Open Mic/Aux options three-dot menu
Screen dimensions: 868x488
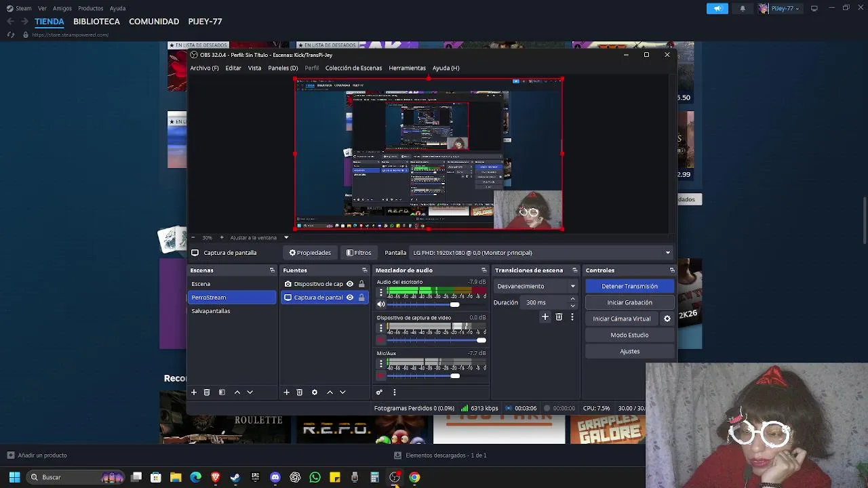point(380,364)
